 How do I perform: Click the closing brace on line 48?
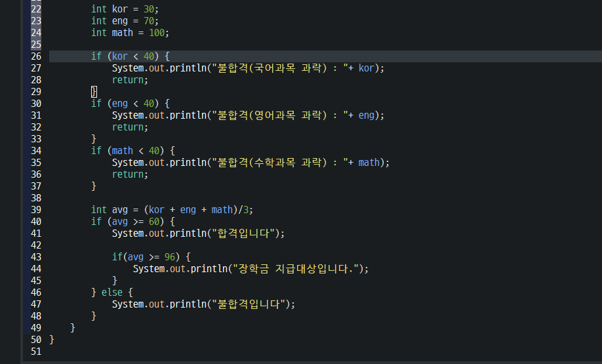pyautogui.click(x=94, y=316)
